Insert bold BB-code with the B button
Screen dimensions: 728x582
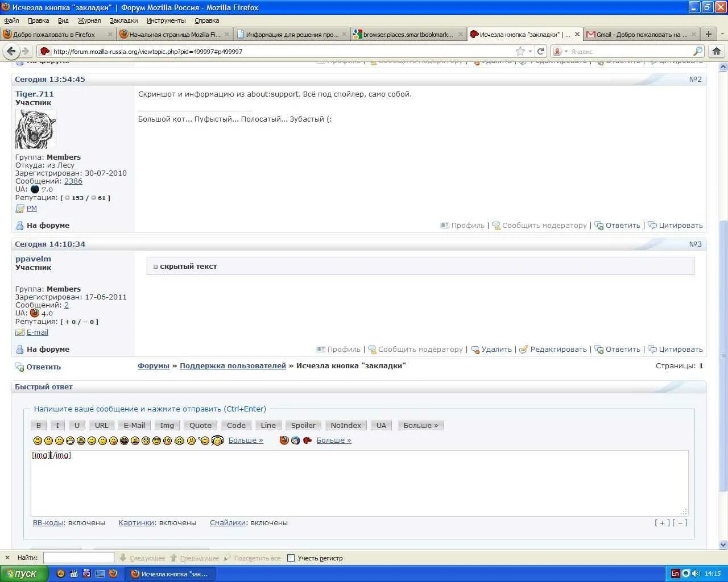[38, 425]
